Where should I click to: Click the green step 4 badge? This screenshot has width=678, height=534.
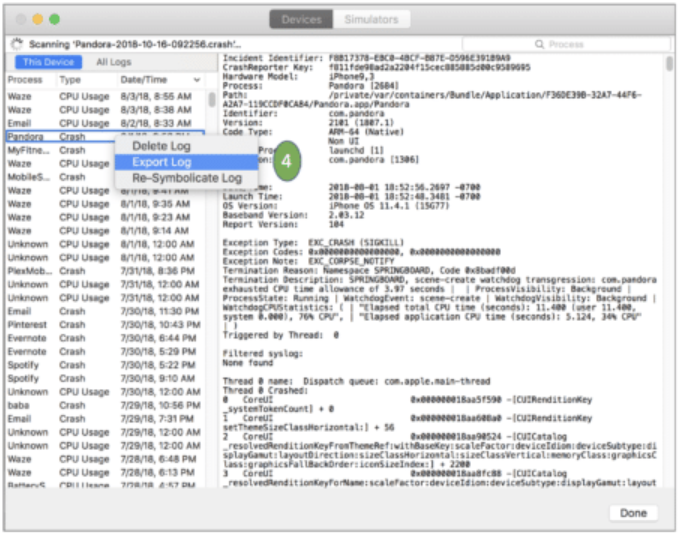pyautogui.click(x=286, y=161)
